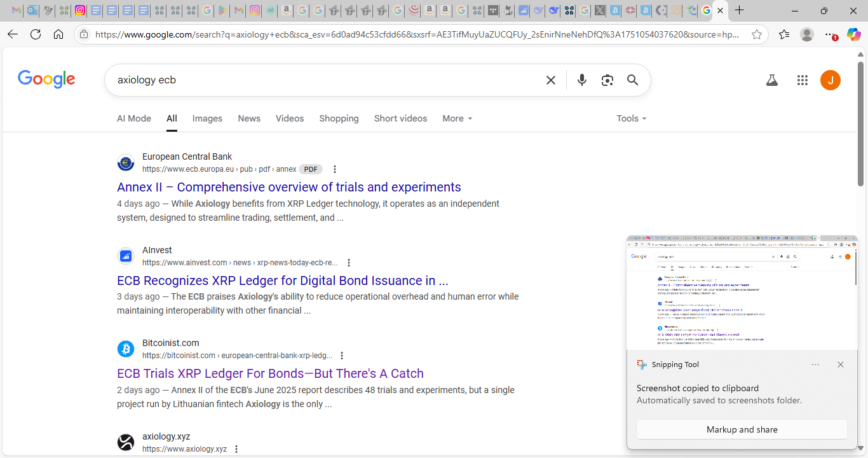
Task: Search by image with Google Lens
Action: pyautogui.click(x=607, y=80)
